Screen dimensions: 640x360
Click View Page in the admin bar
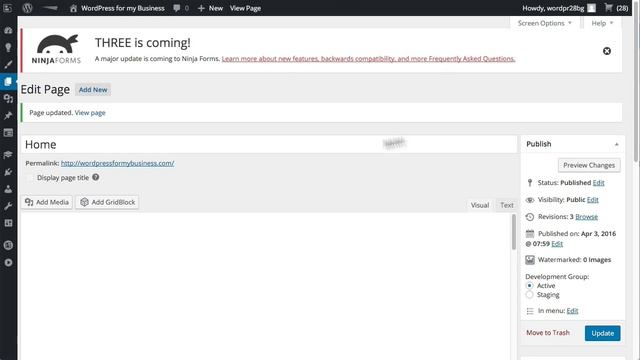(245, 8)
